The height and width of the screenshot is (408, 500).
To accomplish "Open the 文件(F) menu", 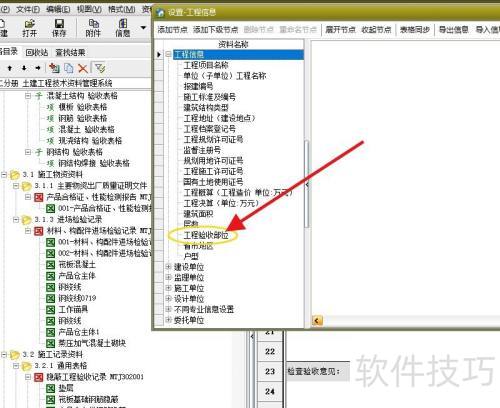I will tap(28, 9).
